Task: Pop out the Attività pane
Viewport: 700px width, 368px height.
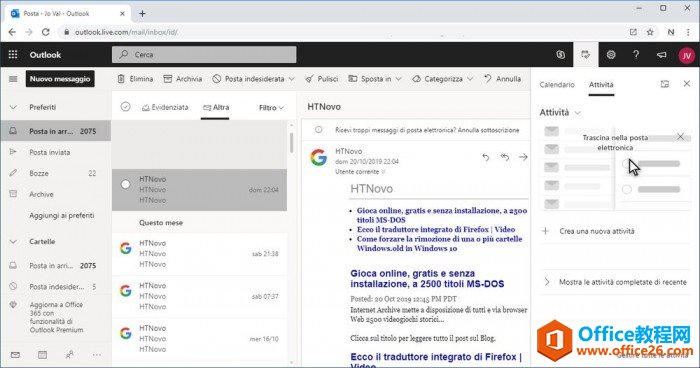Action: 665,84
